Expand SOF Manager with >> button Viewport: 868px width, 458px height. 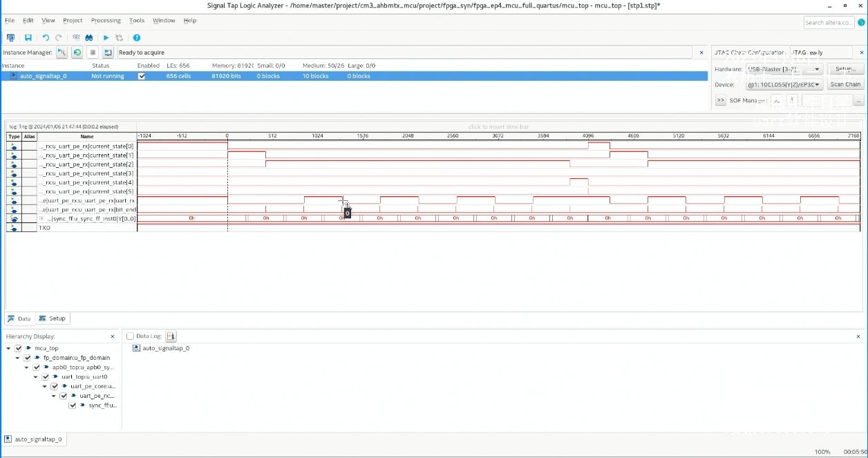tap(720, 100)
